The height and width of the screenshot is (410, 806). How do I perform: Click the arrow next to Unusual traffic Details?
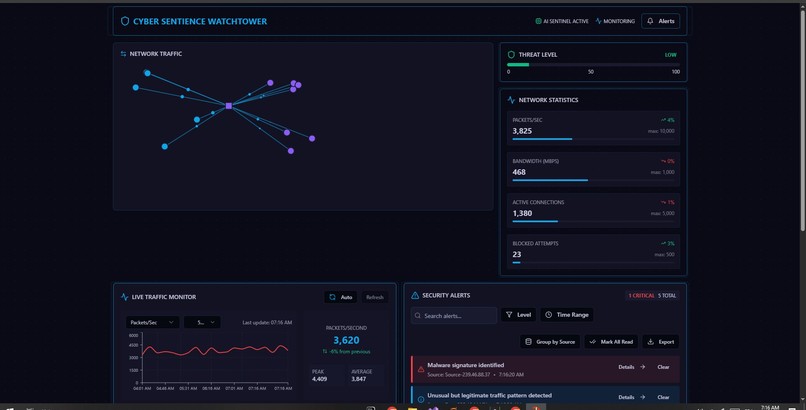pos(643,397)
